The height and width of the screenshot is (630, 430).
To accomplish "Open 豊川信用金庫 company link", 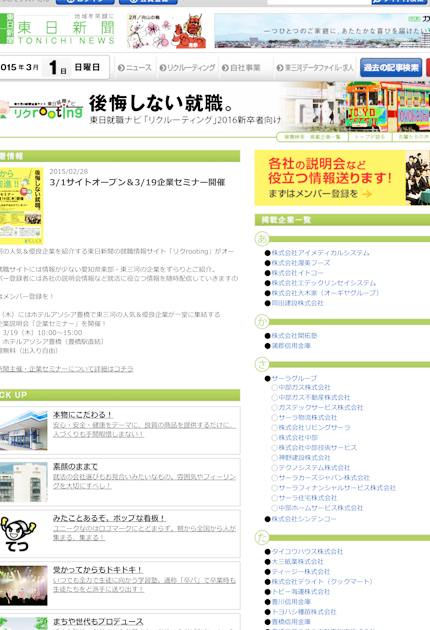I will [291, 601].
